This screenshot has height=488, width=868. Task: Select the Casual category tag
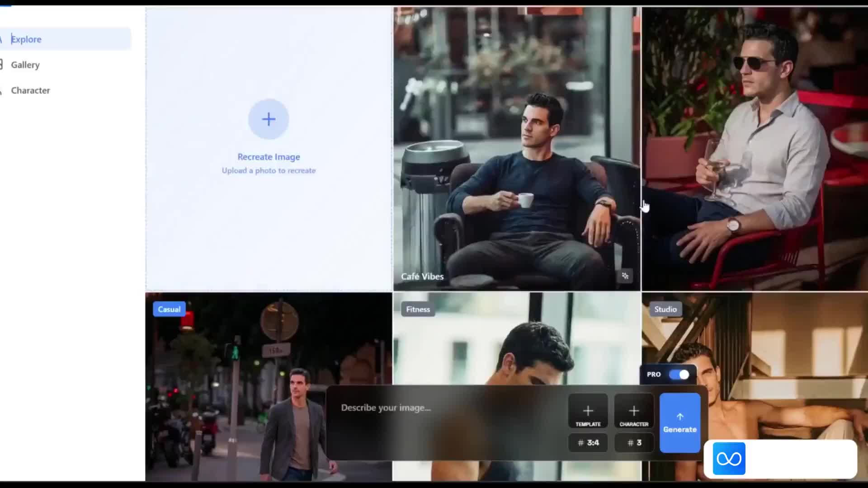169,310
